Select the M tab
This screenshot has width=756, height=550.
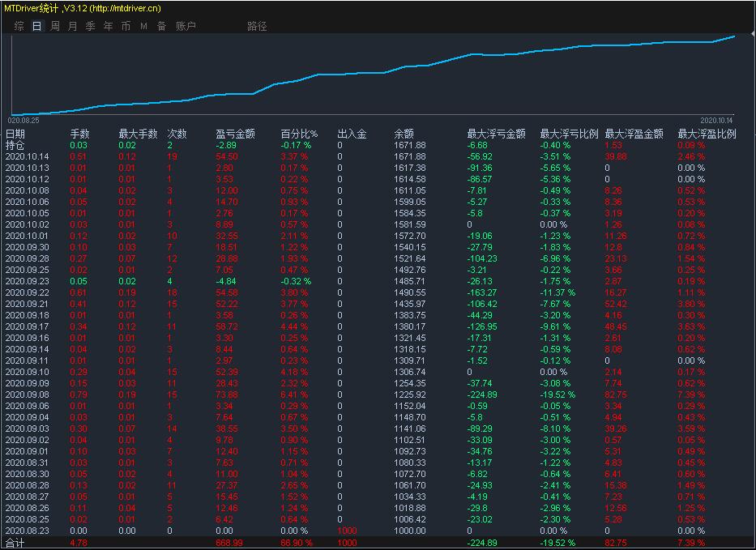[x=143, y=26]
